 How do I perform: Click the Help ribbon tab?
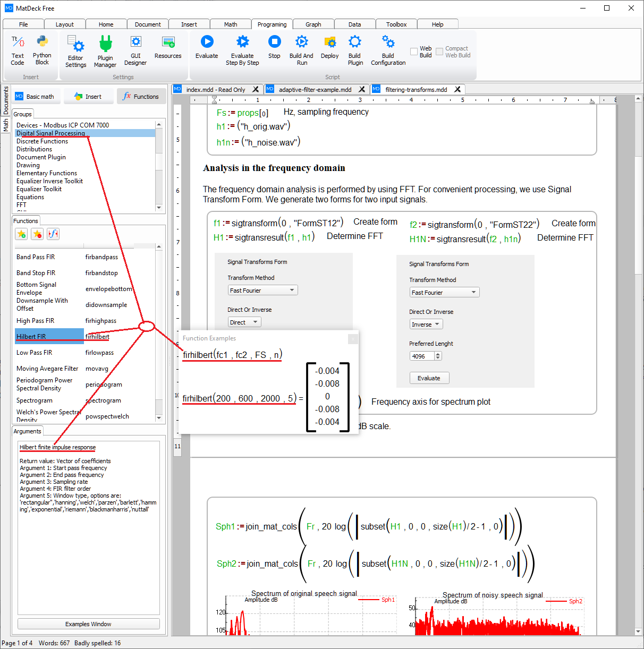(x=438, y=24)
